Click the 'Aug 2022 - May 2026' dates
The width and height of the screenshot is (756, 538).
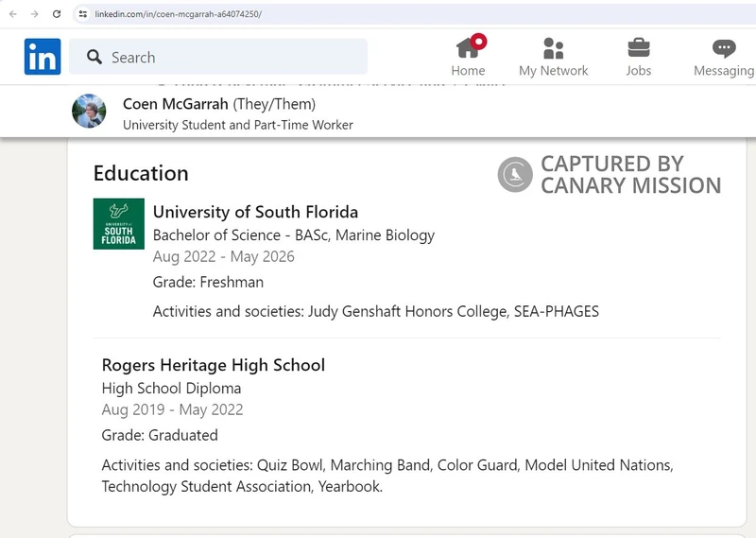point(223,256)
